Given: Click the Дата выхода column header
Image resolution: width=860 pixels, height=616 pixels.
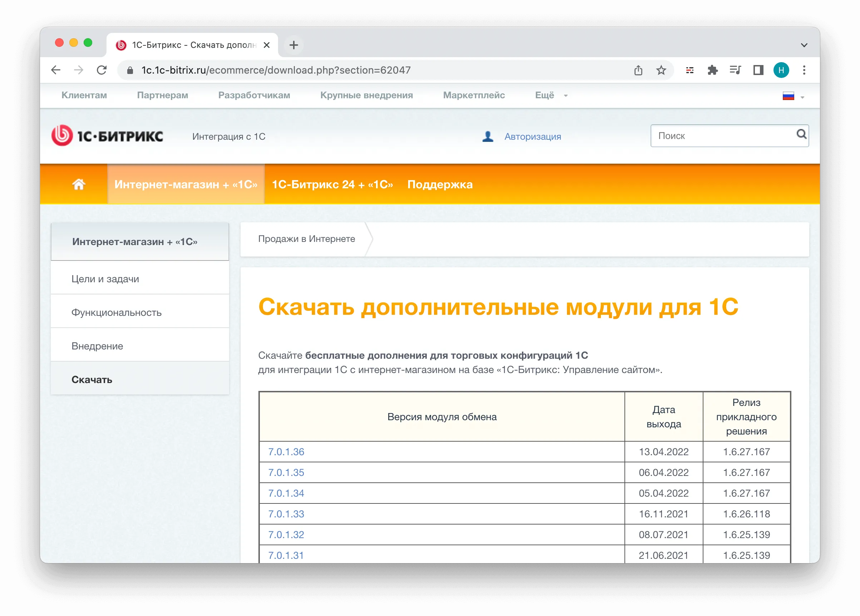Looking at the screenshot, I should point(663,417).
